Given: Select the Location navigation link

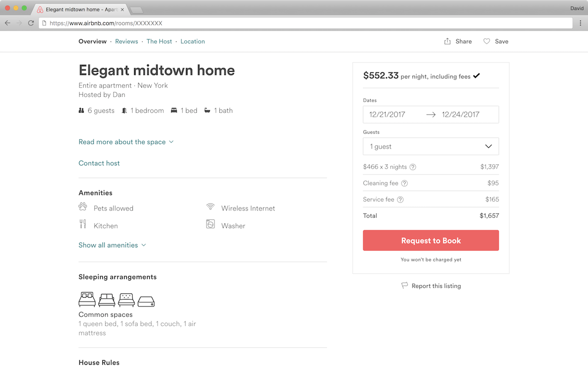Looking at the screenshot, I should coord(192,41).
